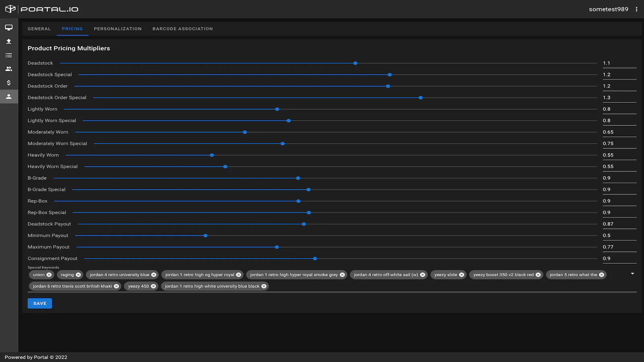
Task: Click the upload icon in sidebar
Action: (x=9, y=41)
